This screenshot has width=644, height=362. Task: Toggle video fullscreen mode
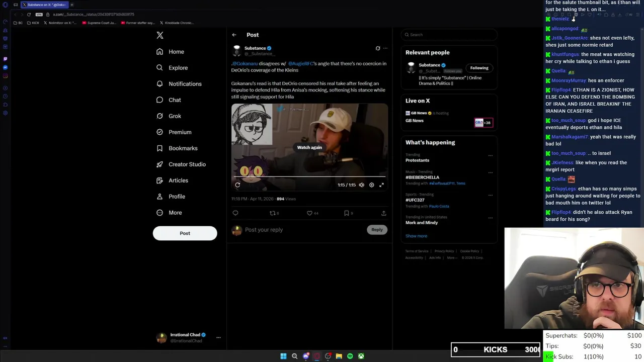pyautogui.click(x=381, y=185)
